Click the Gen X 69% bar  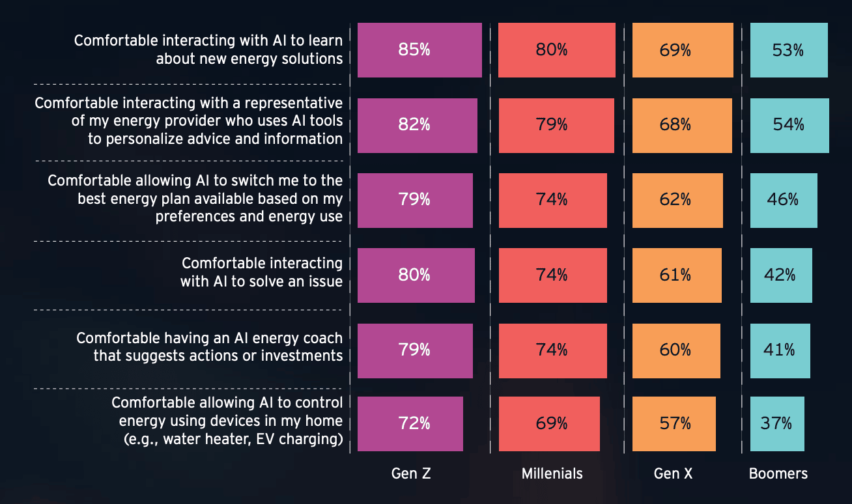683,50
